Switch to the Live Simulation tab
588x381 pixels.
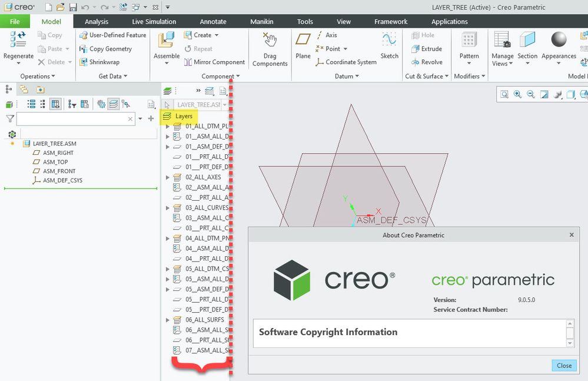tap(154, 21)
